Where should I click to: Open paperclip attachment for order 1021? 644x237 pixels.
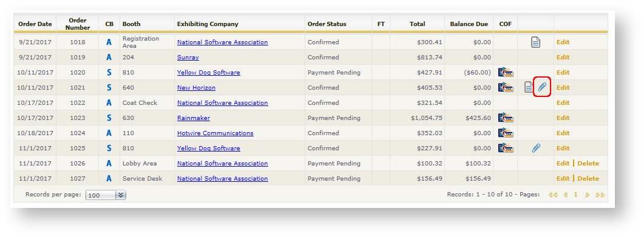(542, 87)
